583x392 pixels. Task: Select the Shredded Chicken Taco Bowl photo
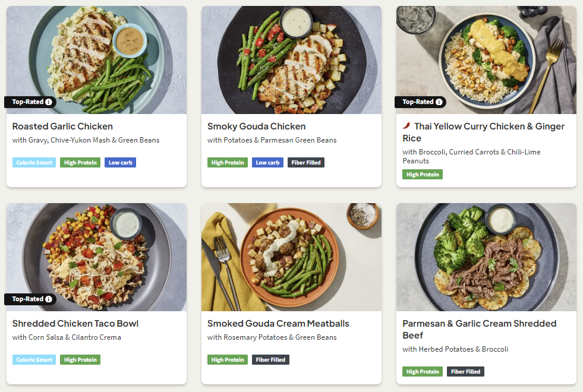coord(96,257)
